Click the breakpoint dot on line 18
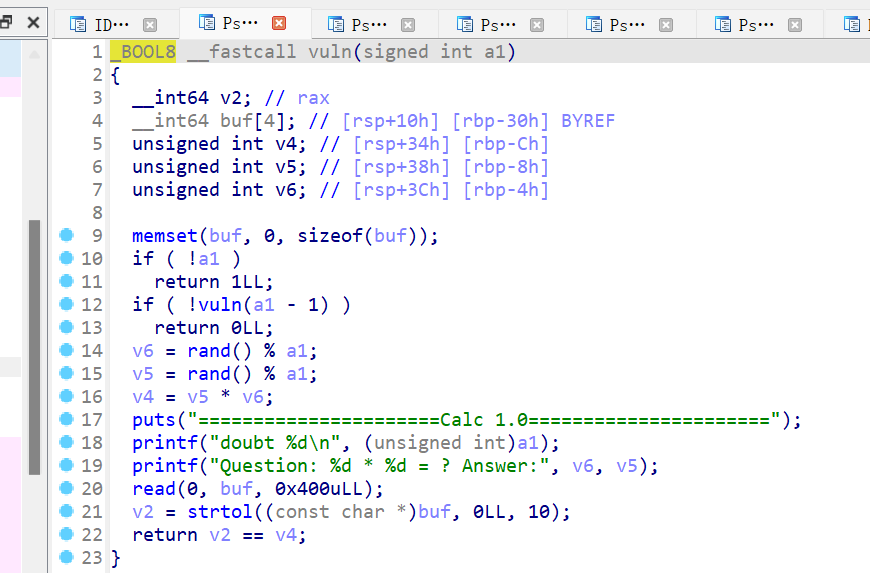The image size is (870, 573). pos(67,443)
